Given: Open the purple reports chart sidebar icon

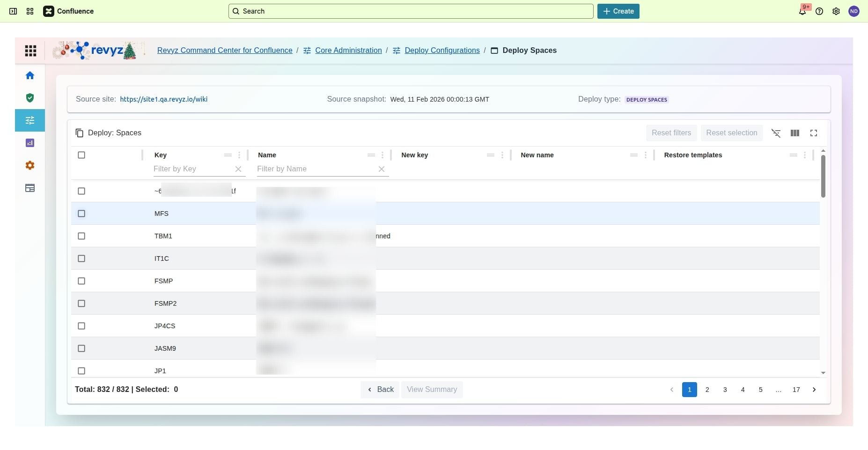Looking at the screenshot, I should coord(30,143).
